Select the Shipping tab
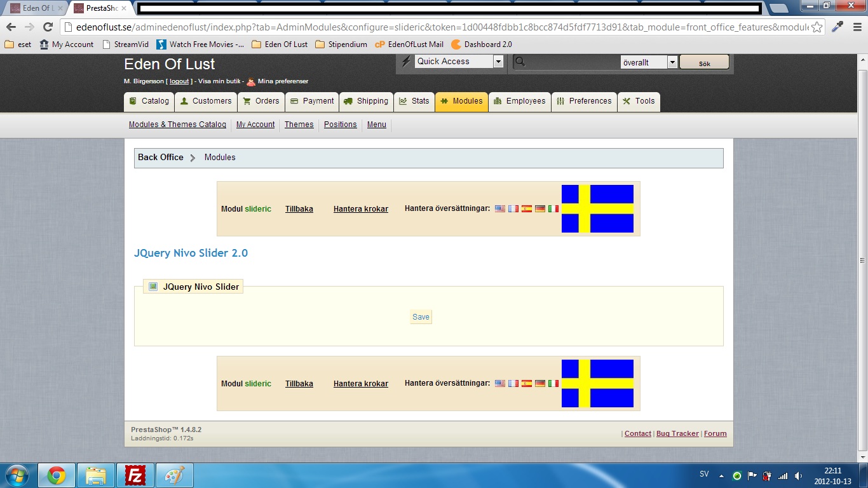The height and width of the screenshot is (488, 868). tap(366, 101)
